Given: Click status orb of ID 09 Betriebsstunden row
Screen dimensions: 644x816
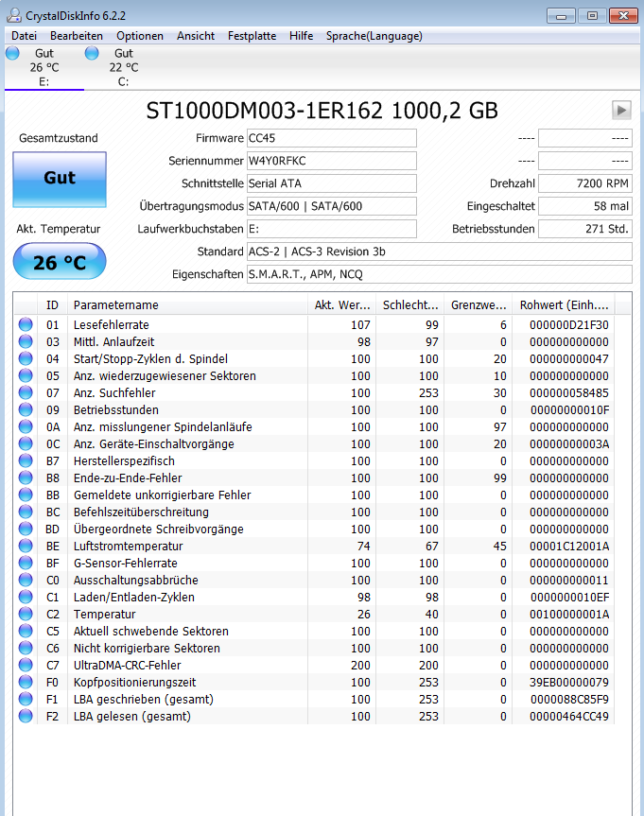Looking at the screenshot, I should click(26, 410).
